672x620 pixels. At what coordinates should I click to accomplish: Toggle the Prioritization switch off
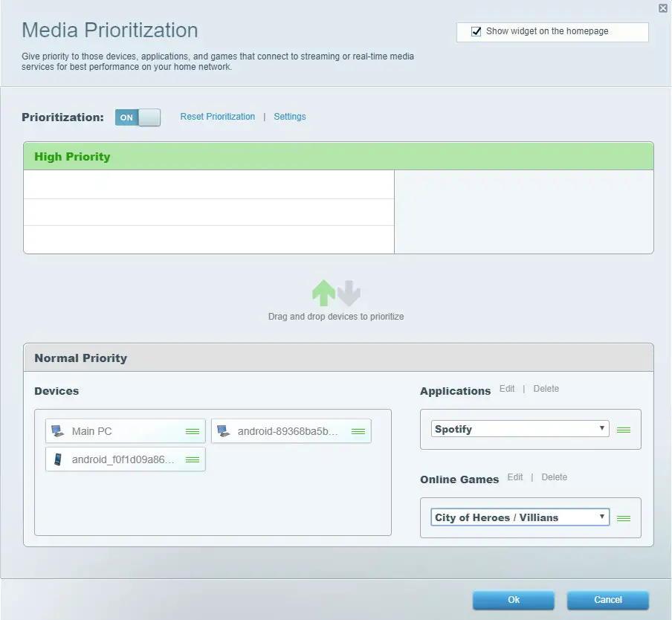coord(138,117)
